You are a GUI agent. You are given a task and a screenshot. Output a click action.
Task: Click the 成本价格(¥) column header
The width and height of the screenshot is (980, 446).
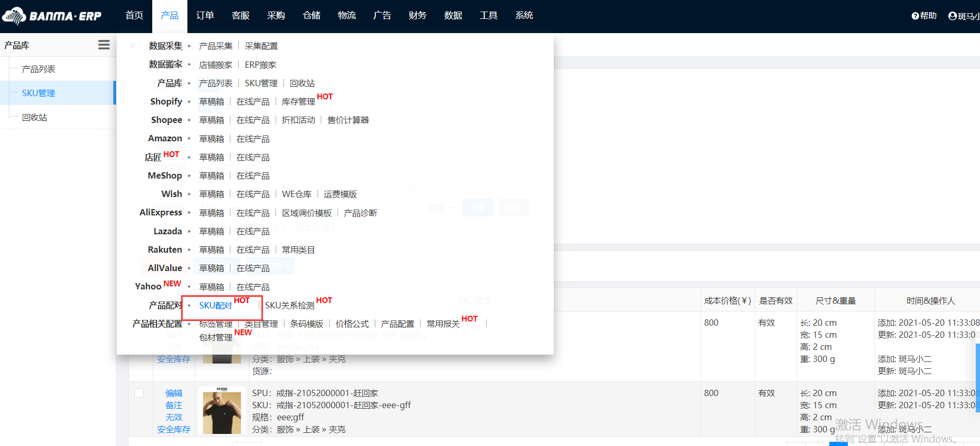728,300
